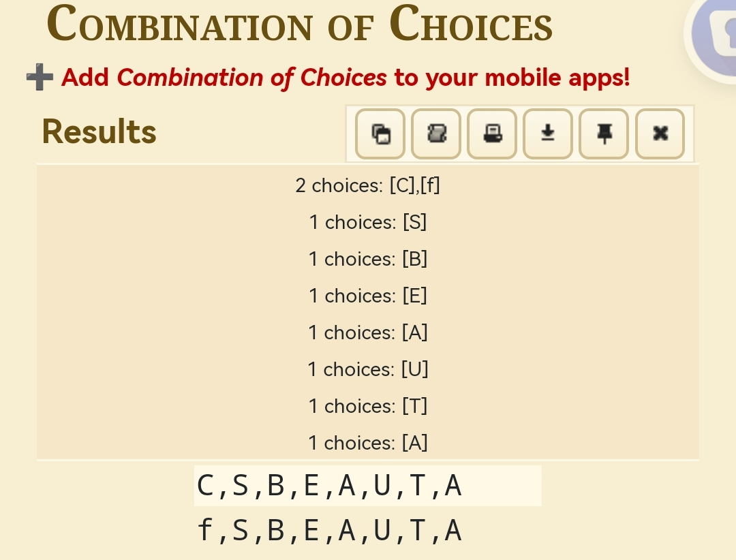Viewport: 736px width, 560px height.
Task: Pin the results panel
Action: coord(604,134)
